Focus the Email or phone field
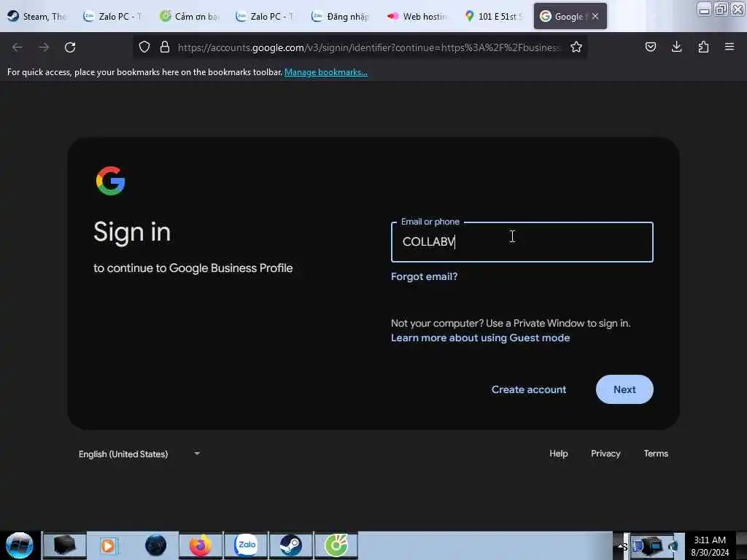Viewport: 747px width, 560px height. pos(522,242)
